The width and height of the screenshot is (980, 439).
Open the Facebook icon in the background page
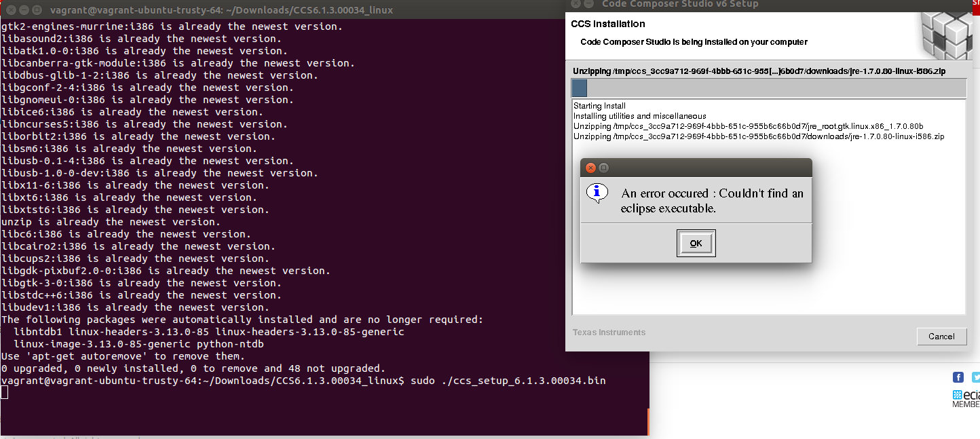[958, 377]
